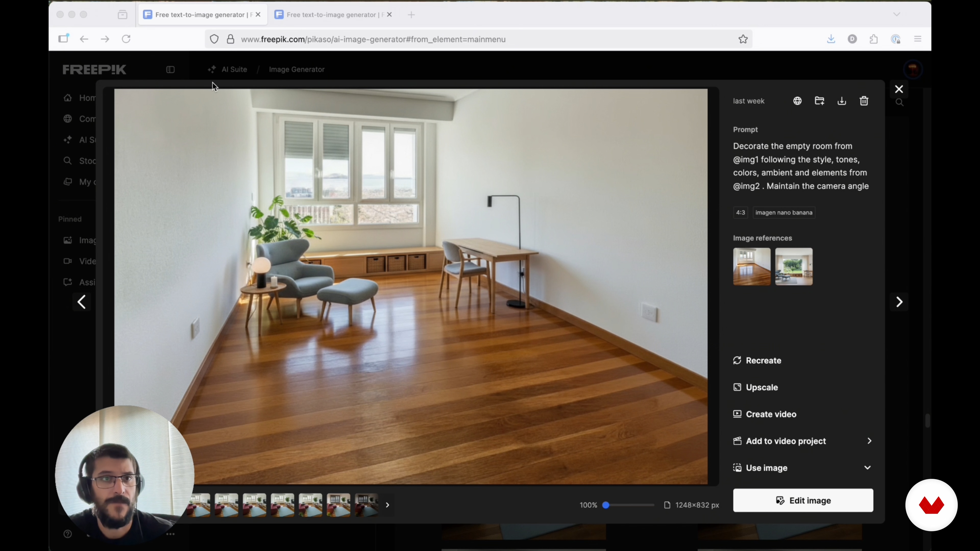
Task: Go to previous image arrow
Action: pos(82,302)
